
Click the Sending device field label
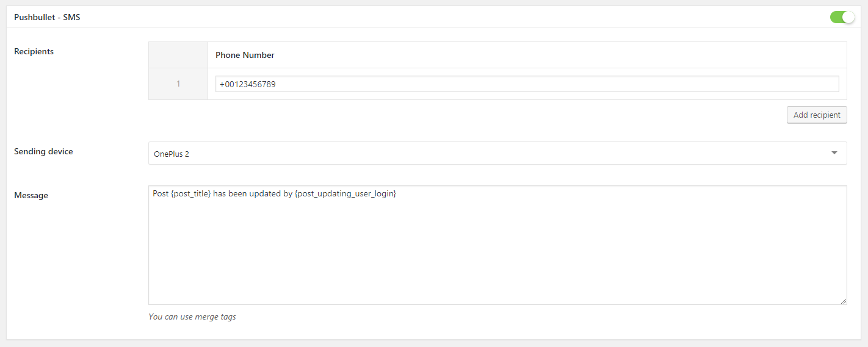43,151
